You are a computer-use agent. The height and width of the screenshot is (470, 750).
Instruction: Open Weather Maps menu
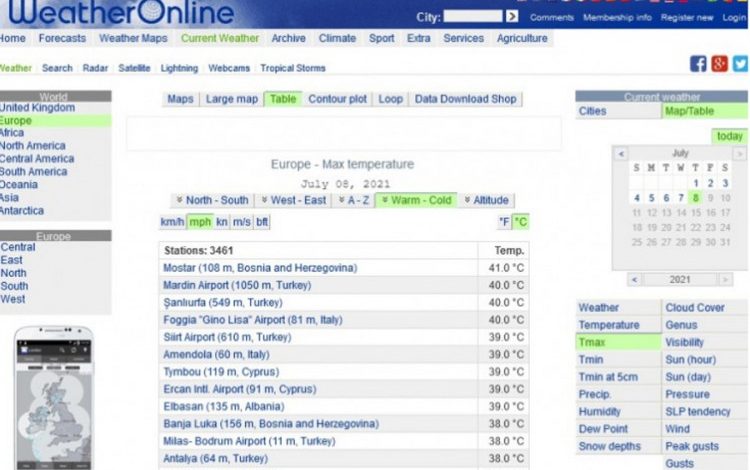(133, 38)
